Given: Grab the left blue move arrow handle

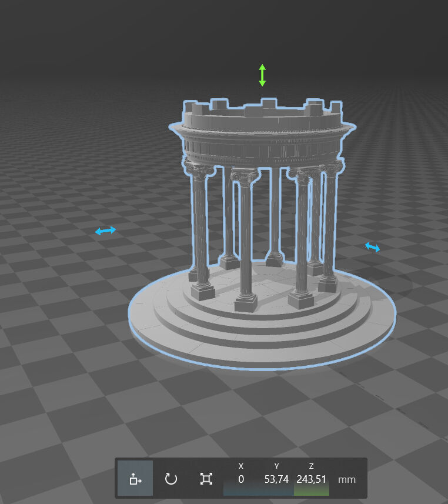Looking at the screenshot, I should [x=105, y=231].
